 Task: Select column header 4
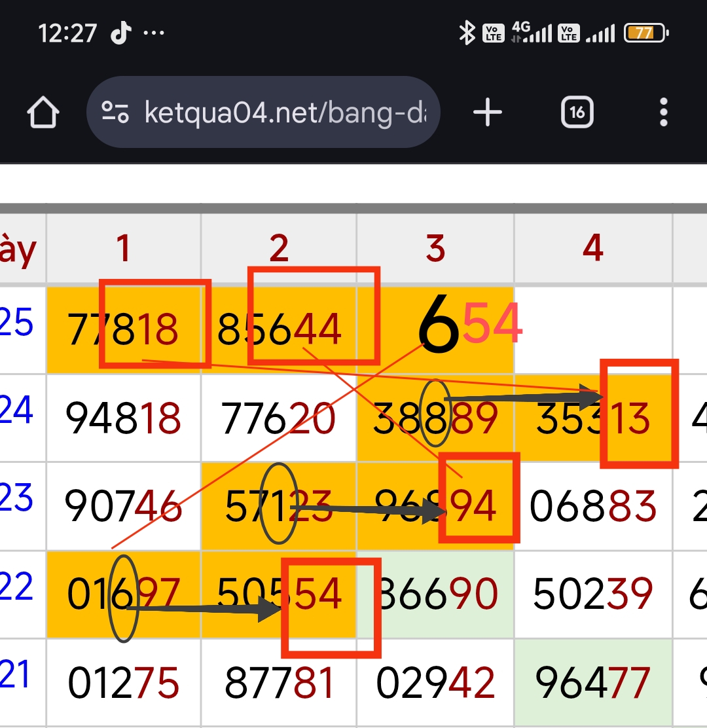(593, 248)
